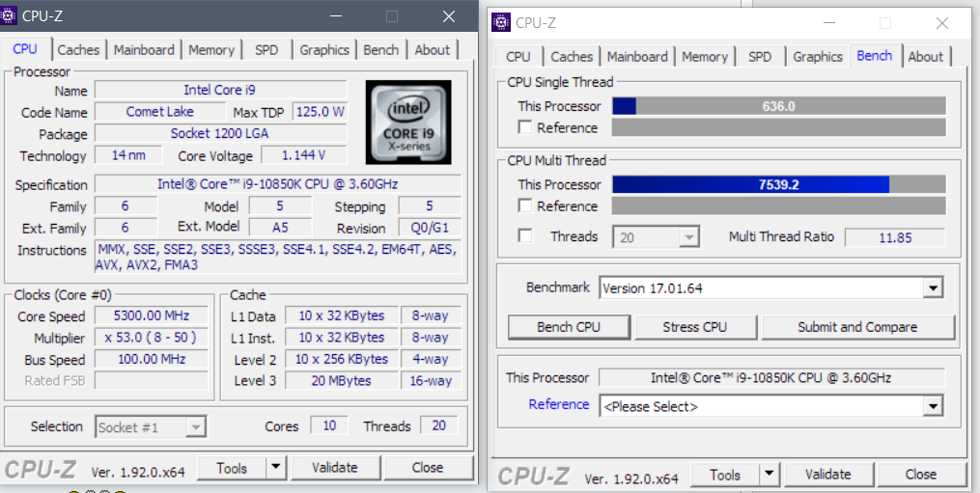Click the Multi Thread Ratio field 11.85
Screen dimensions: 980x493
894,237
